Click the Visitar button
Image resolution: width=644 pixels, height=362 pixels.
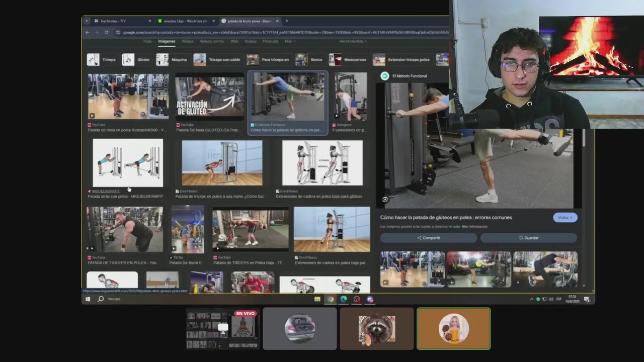[x=565, y=218]
